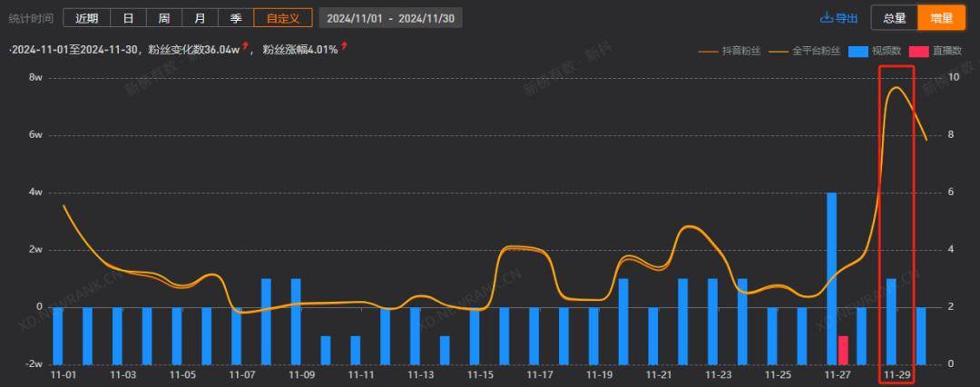Click the red 直播数 bar on 11-27
Image resolution: width=980 pixels, height=387 pixels.
coord(842,350)
